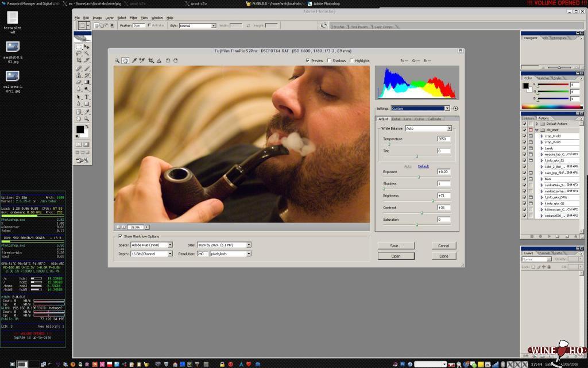This screenshot has height=368, width=588.
Task: Select the Hand tool in Photoshop toolbox
Action: (79, 118)
